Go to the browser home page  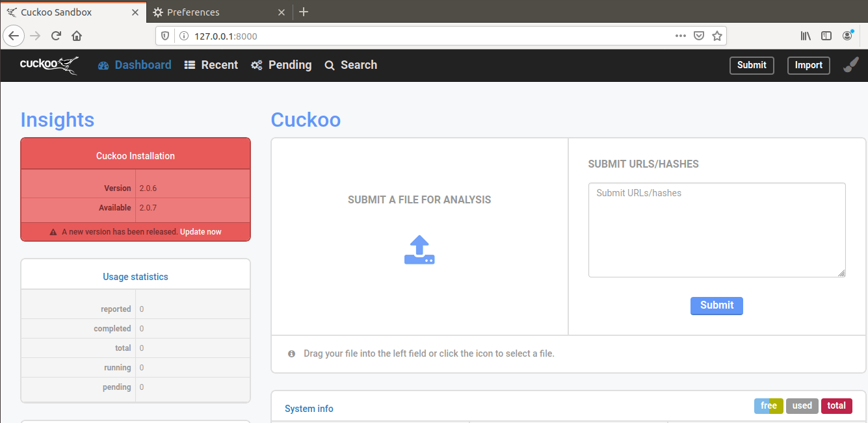click(77, 36)
